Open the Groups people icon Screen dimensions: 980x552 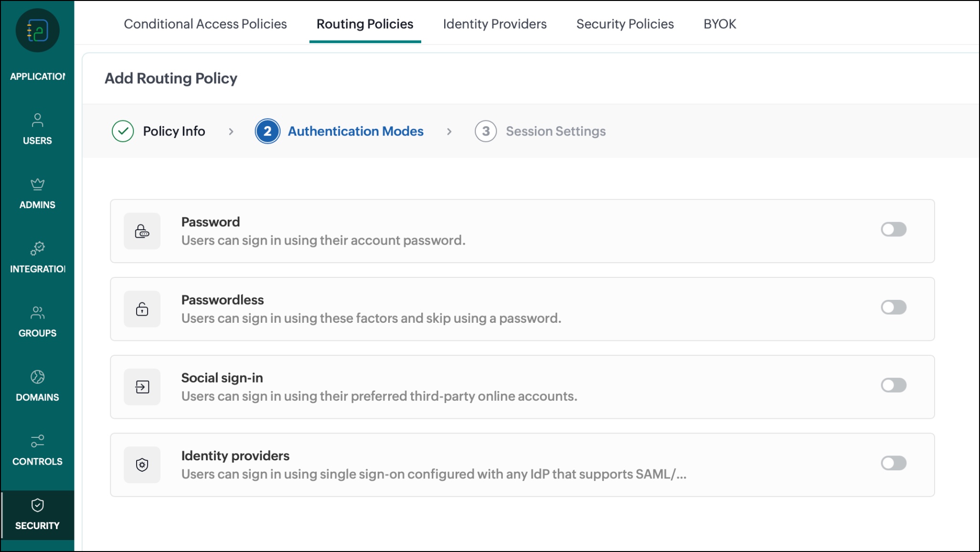(x=37, y=313)
